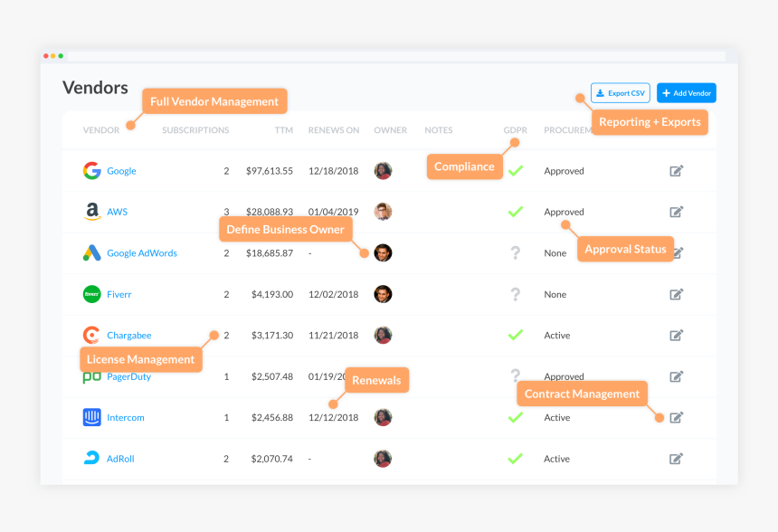The width and height of the screenshot is (778, 532).
Task: Click GDPR checkmark for Intercom
Action: point(516,417)
